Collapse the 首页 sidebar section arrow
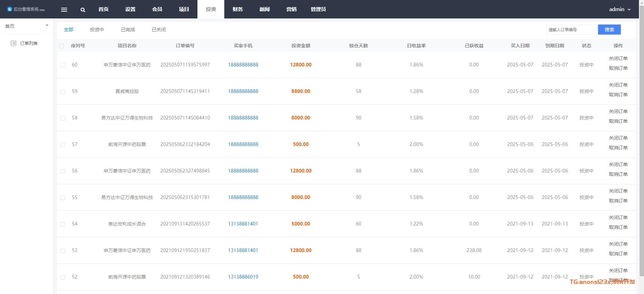Image resolution: width=644 pixels, height=294 pixels. [47, 26]
